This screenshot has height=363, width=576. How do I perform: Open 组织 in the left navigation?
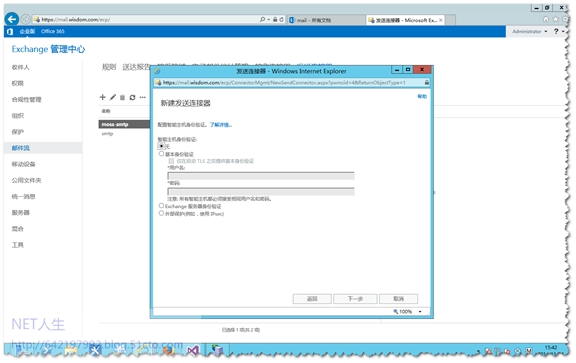point(18,116)
